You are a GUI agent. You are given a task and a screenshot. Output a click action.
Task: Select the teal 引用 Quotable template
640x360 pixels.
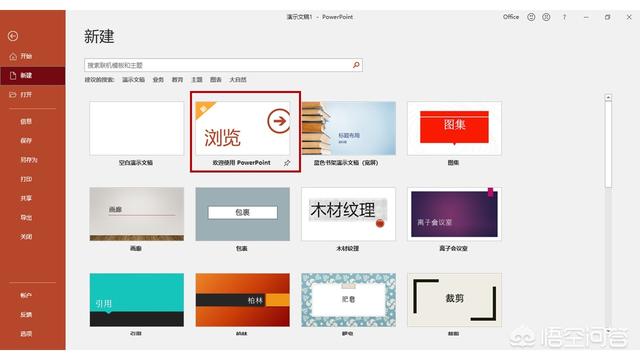[137, 300]
